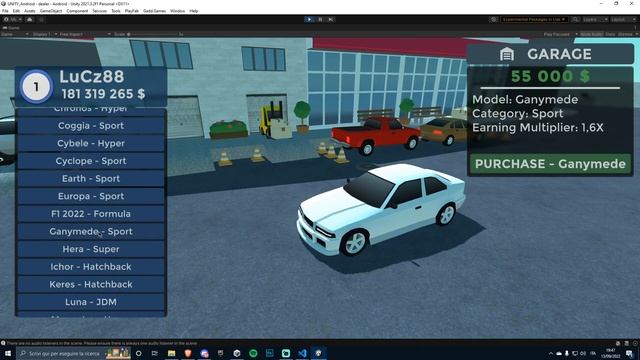640x360 pixels.
Task: Open the Component menu
Action: 77,11
